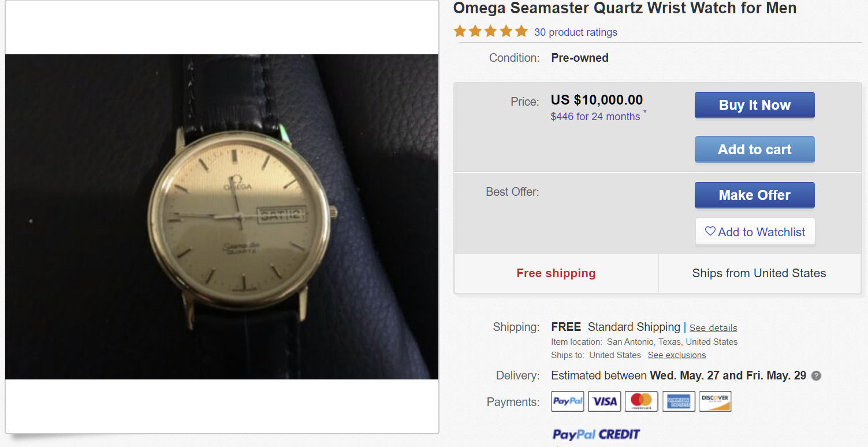Open the 30 product ratings link
Viewport: 868px width, 447px height.
(x=575, y=32)
